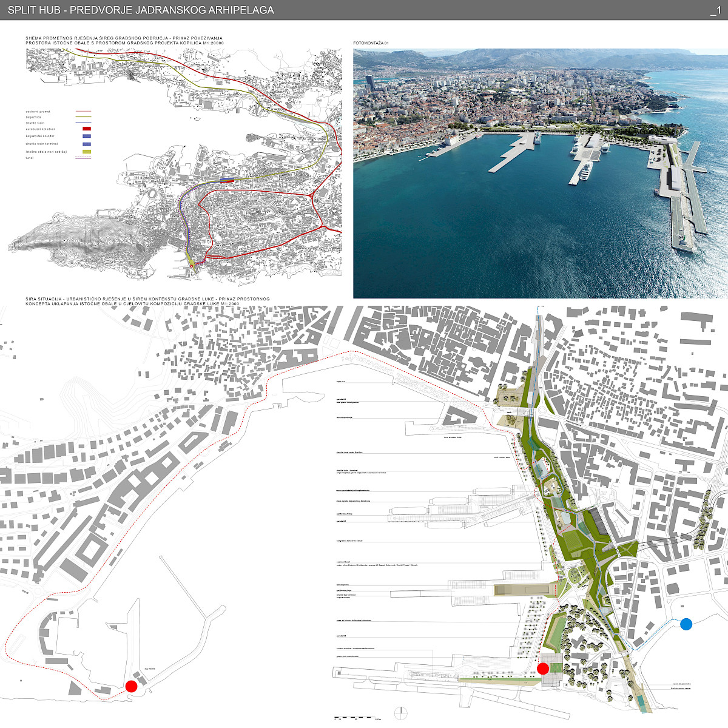Click the red dot at the western marina

coord(131,686)
